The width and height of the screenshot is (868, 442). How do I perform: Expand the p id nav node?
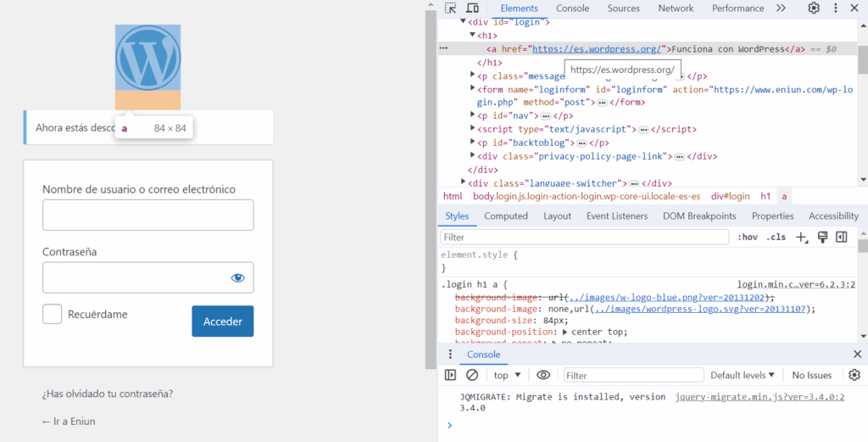tap(473, 115)
